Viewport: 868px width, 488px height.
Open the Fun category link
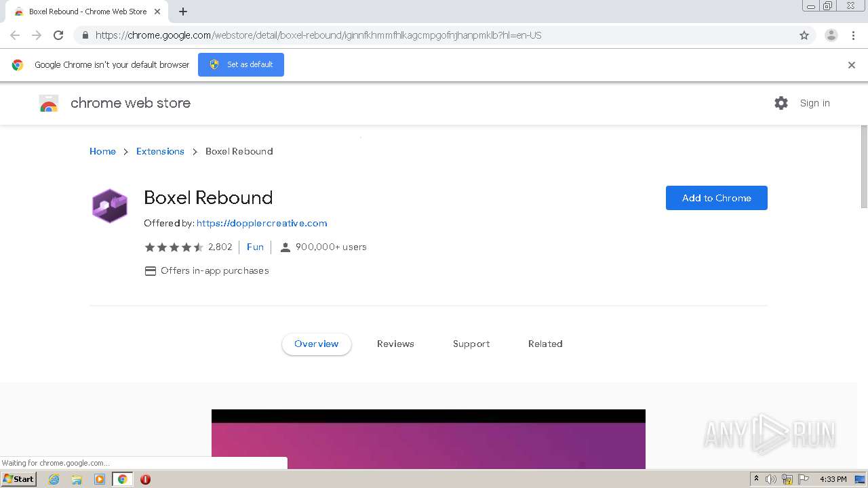[x=255, y=247]
